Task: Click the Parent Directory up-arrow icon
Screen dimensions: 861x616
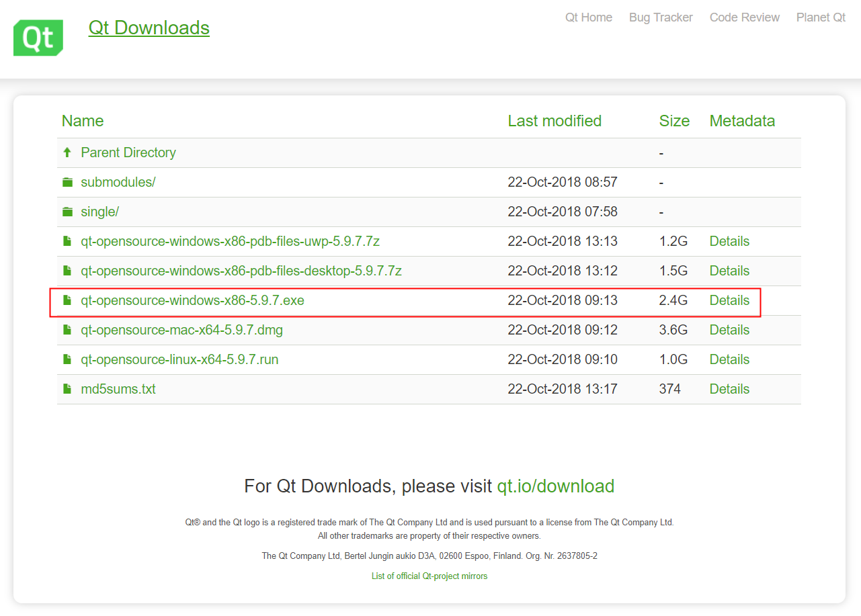Action: click(x=67, y=152)
